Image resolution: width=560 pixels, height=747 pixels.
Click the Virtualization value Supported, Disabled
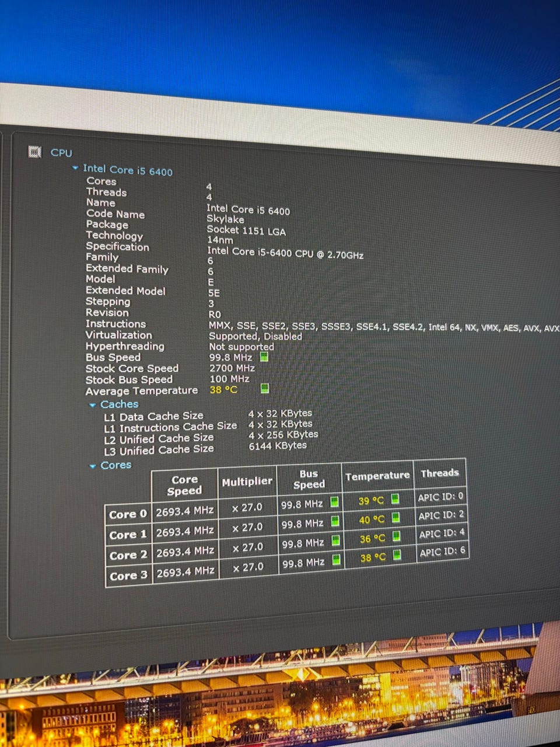coord(256,337)
